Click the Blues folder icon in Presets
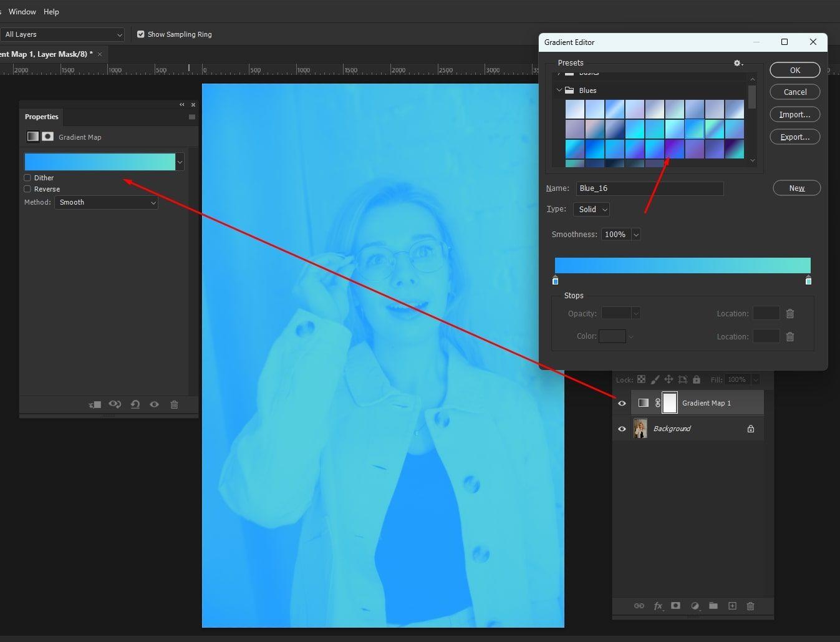This screenshot has width=840, height=642. point(569,90)
